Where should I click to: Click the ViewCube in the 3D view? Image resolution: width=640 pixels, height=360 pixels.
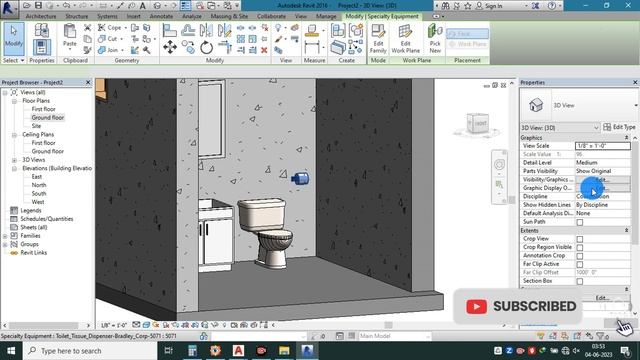point(478,124)
